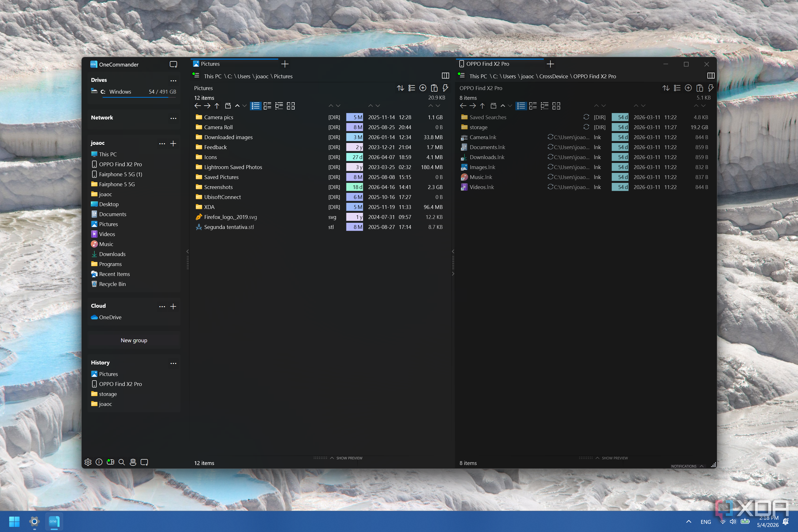This screenshot has width=798, height=532.
Task: Go up one folder in Pictures pane
Action: pyautogui.click(x=217, y=106)
